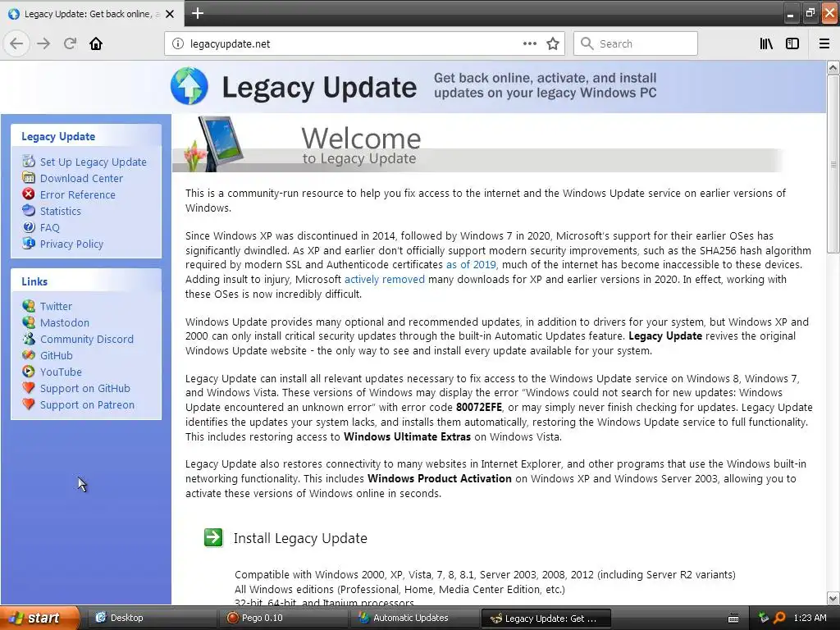Click the Privacy Policy info icon
Viewport: 840px width, 630px height.
[x=29, y=243]
